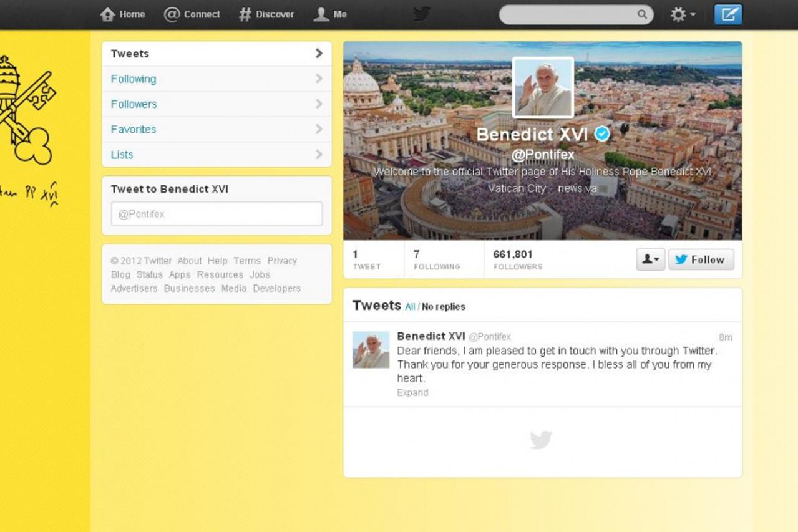
Task: Follow the Benedict XVI account
Action: pyautogui.click(x=701, y=259)
